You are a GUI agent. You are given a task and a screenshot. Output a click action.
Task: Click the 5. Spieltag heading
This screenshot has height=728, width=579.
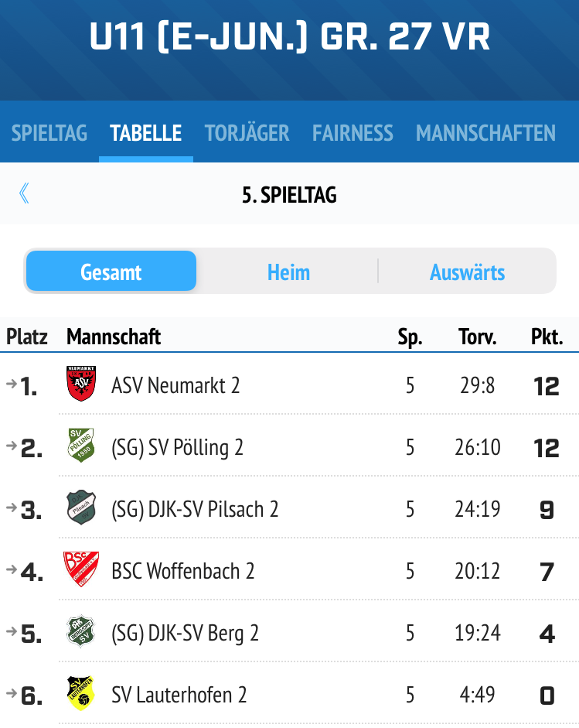pyautogui.click(x=289, y=195)
